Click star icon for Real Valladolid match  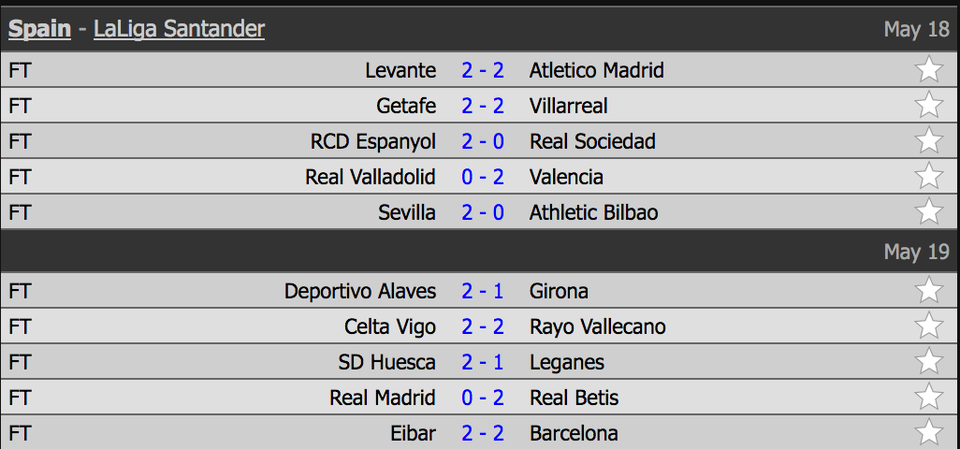point(929,177)
